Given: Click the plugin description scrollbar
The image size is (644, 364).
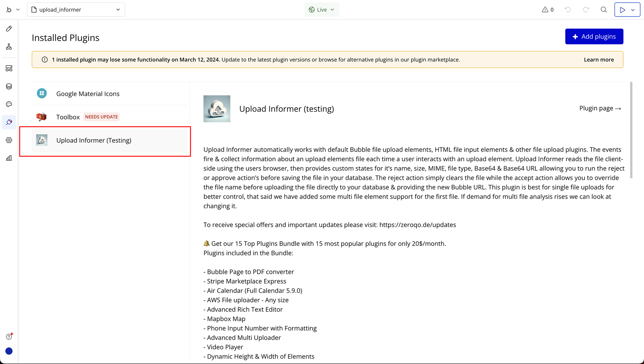Looking at the screenshot, I should [631, 130].
